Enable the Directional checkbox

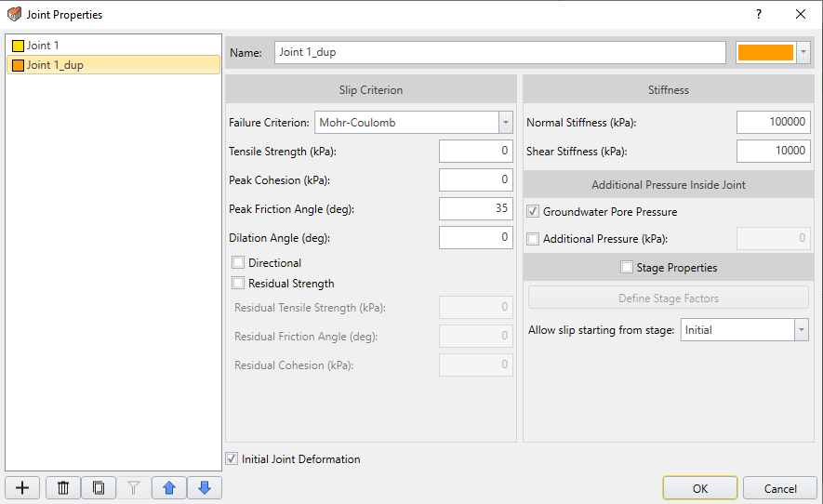[x=238, y=262]
